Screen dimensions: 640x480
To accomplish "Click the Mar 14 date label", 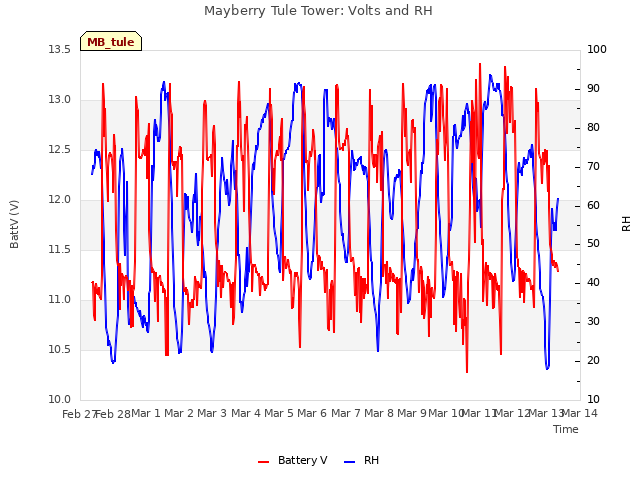I will click(580, 413).
